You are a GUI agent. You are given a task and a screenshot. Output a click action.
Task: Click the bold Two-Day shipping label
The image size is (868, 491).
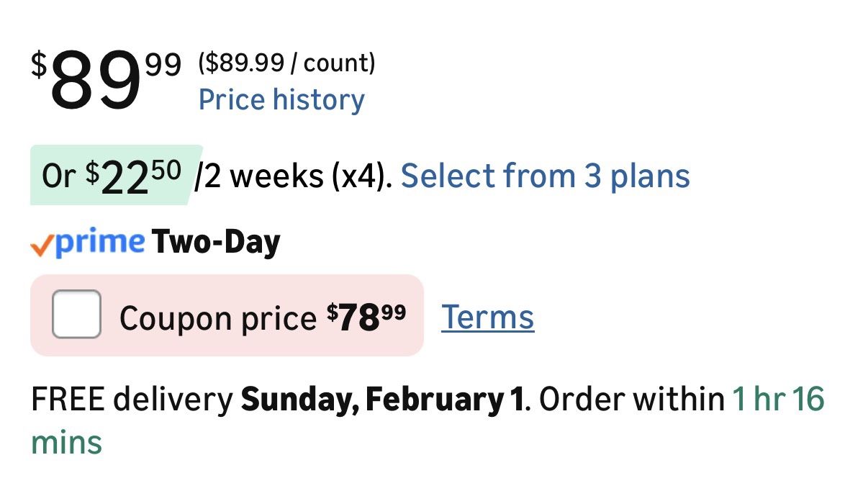tap(215, 243)
